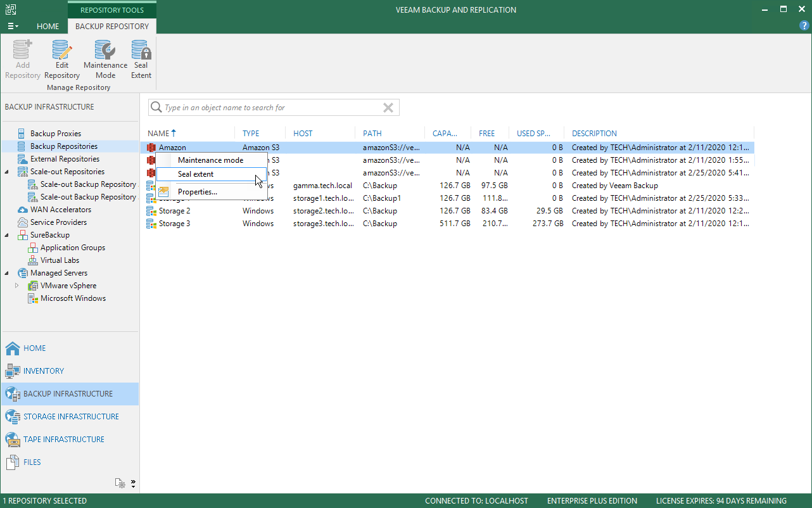This screenshot has height=508, width=812.
Task: Click the Storage Infrastructure view icon
Action: 13,417
